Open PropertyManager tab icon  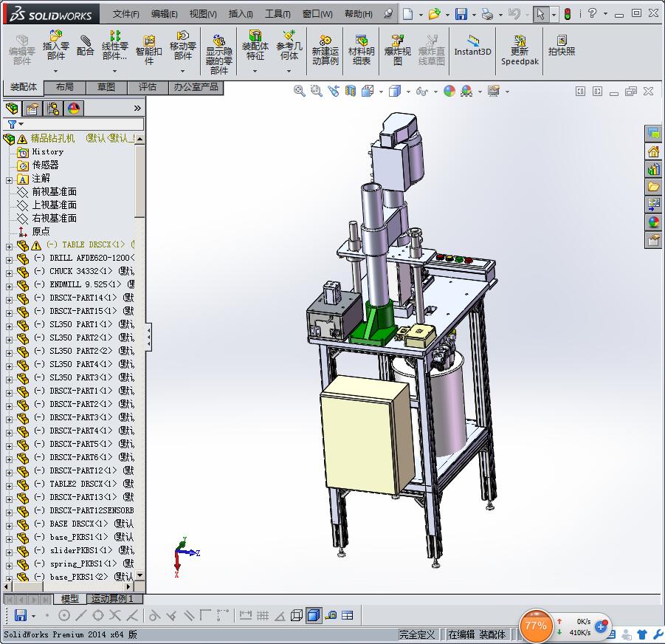point(32,109)
